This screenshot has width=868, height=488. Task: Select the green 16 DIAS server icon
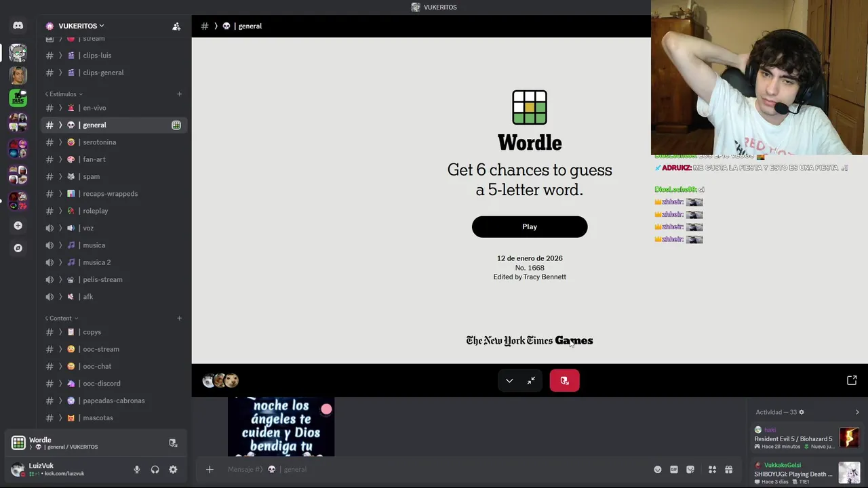[18, 98]
